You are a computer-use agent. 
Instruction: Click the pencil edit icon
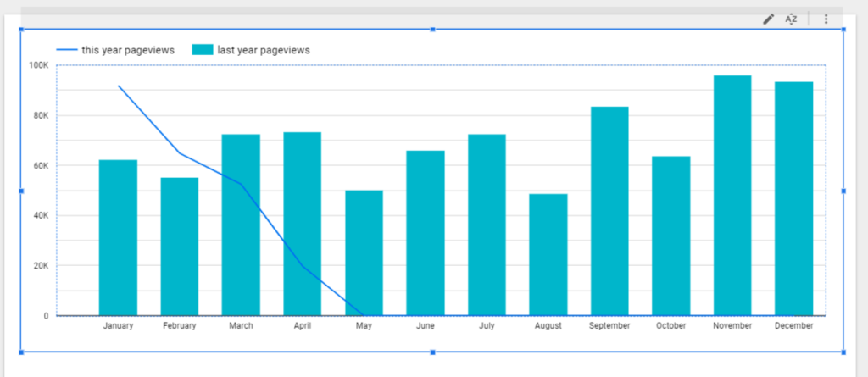(x=768, y=19)
